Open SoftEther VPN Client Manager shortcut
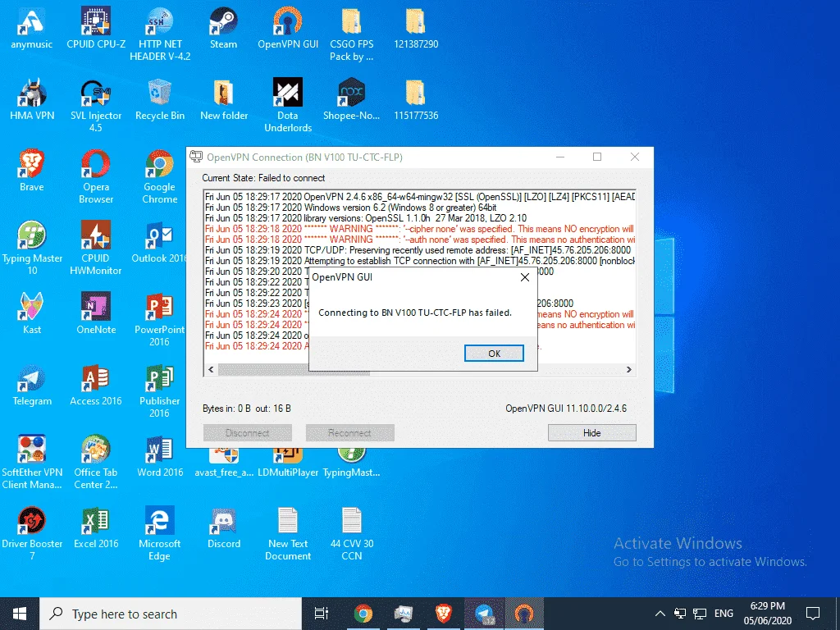Viewport: 840px width, 630px height. pyautogui.click(x=32, y=463)
